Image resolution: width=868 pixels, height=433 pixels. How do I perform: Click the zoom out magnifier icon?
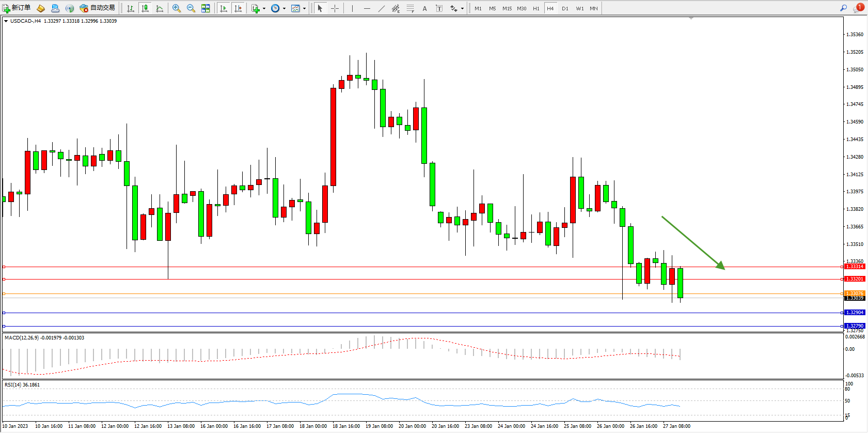191,8
